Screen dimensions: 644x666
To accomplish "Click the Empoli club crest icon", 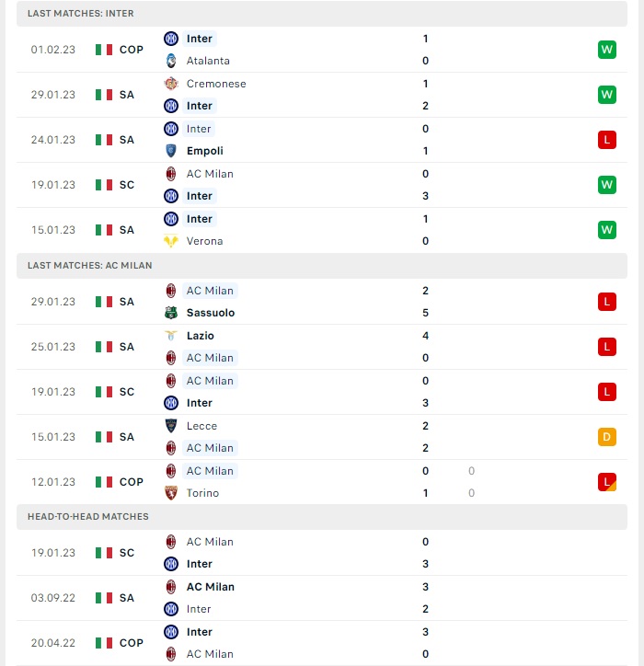I will pyautogui.click(x=171, y=151).
